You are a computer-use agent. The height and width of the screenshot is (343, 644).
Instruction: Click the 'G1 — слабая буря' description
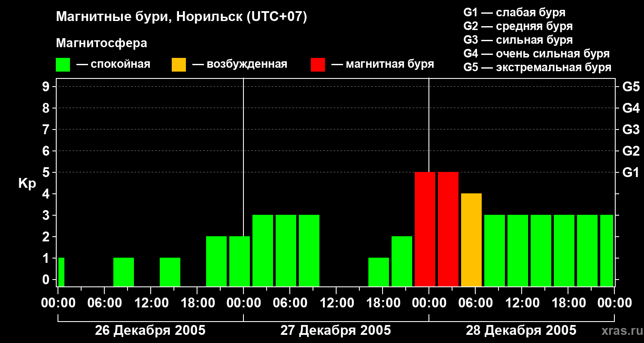[x=514, y=12]
